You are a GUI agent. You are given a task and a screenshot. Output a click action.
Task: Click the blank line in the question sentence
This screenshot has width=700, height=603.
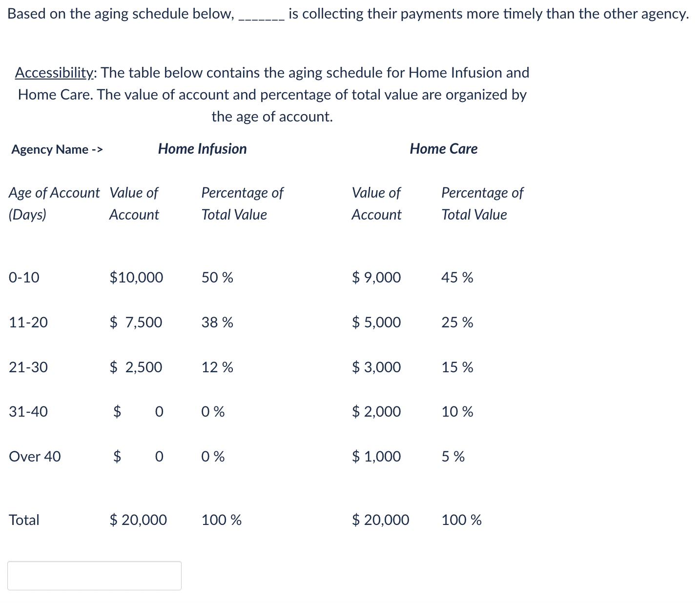click(261, 15)
